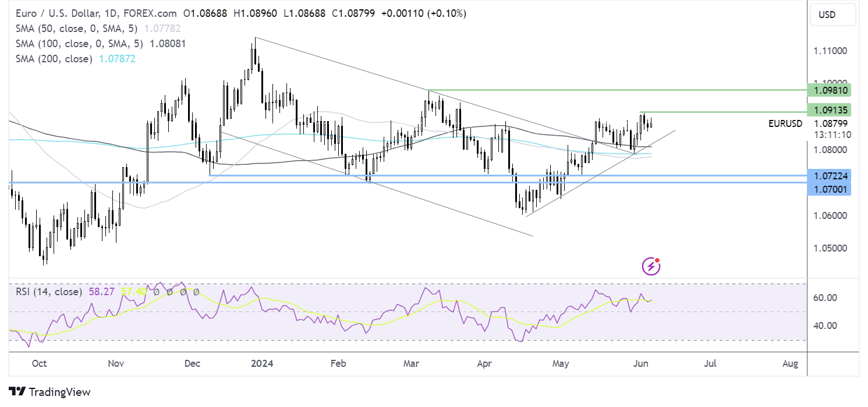The image size is (868, 407).
Task: Click the 1.07001 blue price label
Action: 830,189
